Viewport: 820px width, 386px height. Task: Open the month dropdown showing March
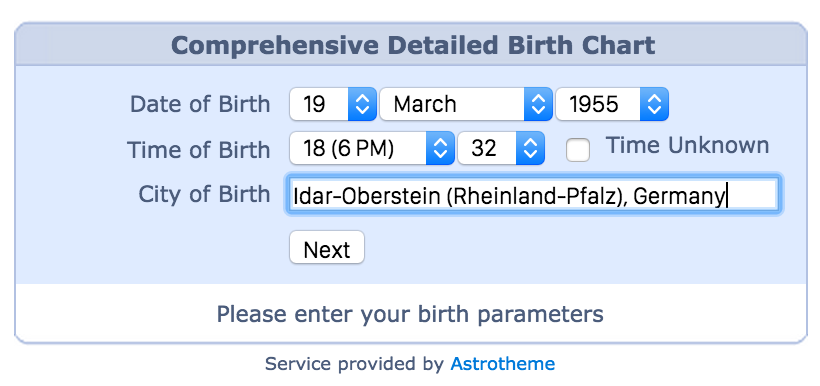tap(465, 104)
